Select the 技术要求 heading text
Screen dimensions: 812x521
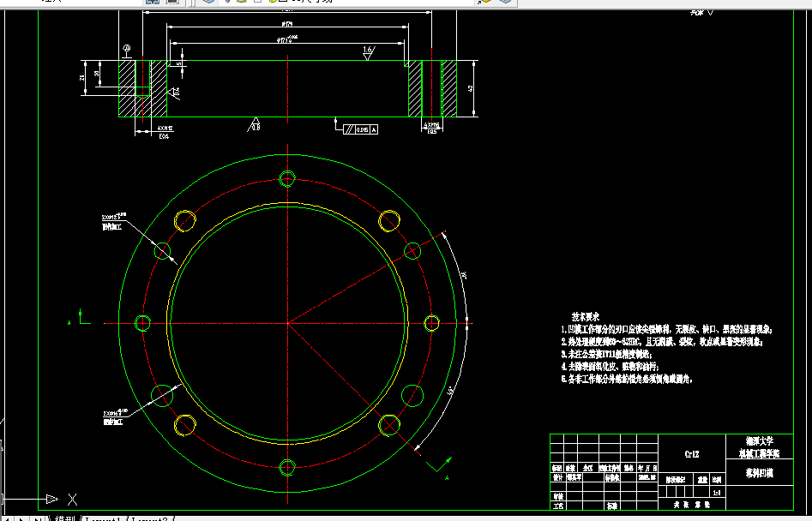[585, 316]
